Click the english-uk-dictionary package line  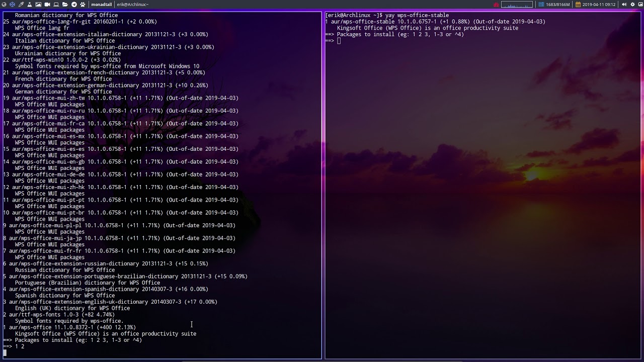(110, 302)
